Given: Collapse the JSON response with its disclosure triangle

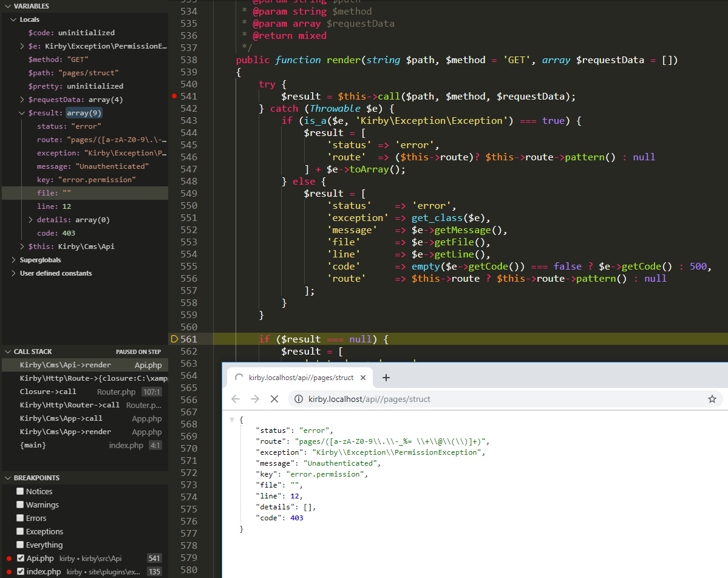Looking at the screenshot, I should point(231,419).
